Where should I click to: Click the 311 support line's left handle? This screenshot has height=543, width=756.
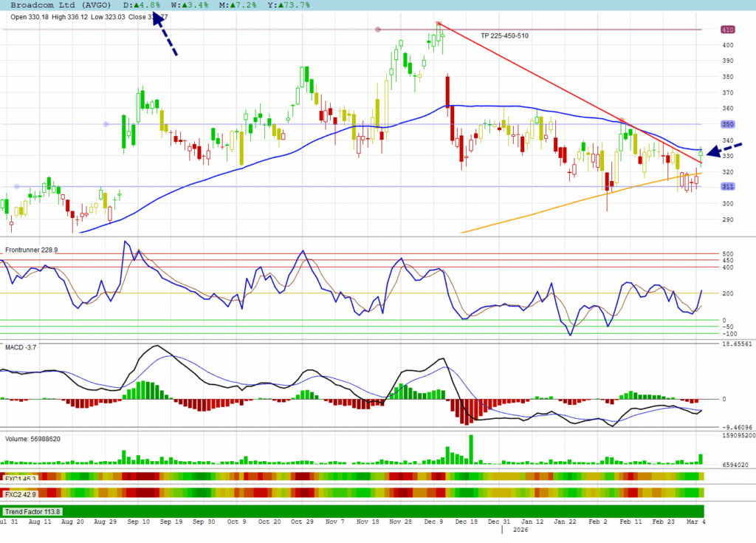4,186
